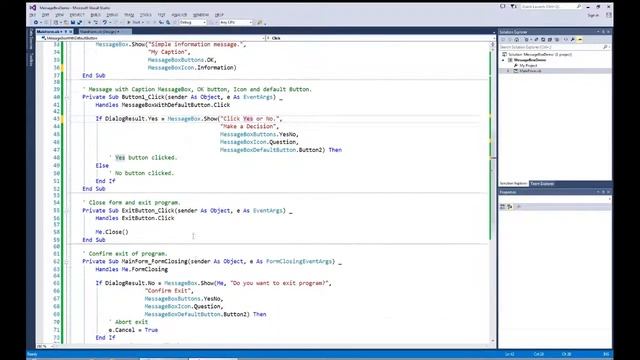Viewport: 640px width, 360px height.
Task: Click the 'Confirm exit of program.' comment
Action: point(125,253)
